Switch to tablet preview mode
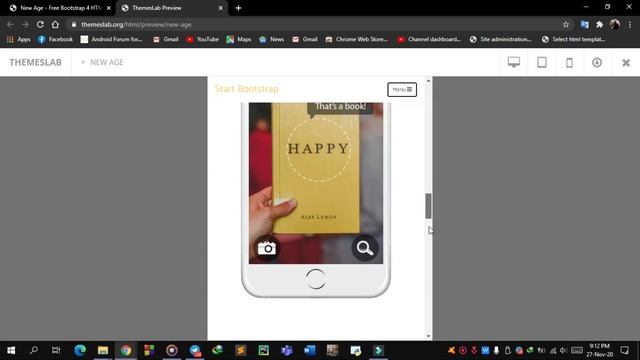Screen dimensions: 640x360 pos(542,62)
